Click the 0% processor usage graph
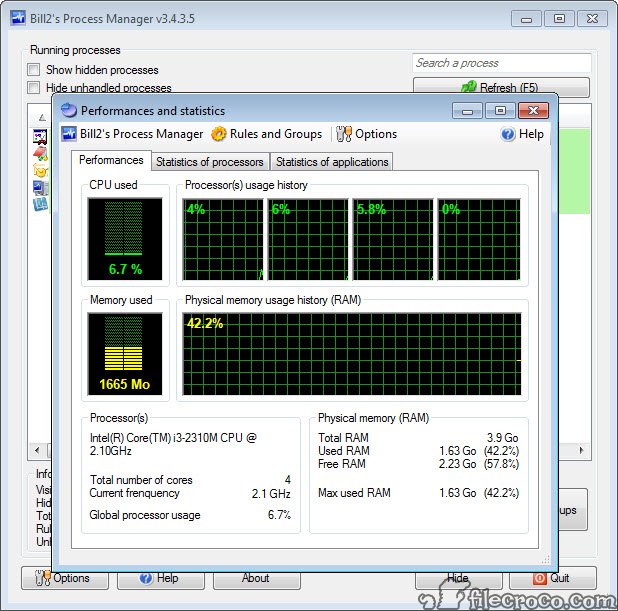 pos(479,239)
